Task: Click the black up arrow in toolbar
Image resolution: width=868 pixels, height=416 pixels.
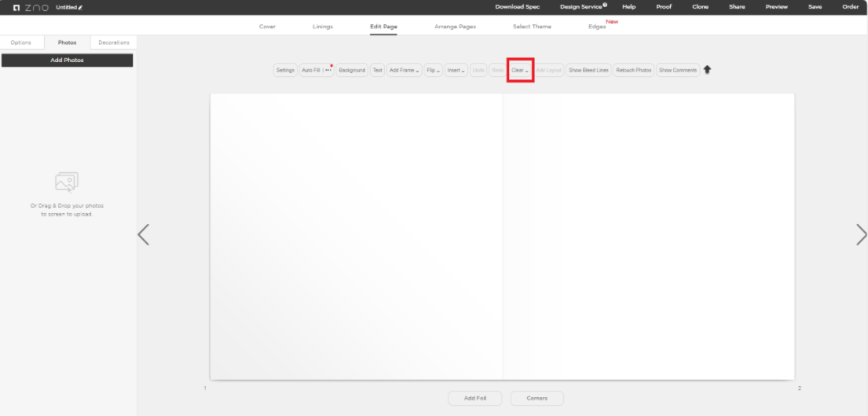Action: pyautogui.click(x=707, y=70)
